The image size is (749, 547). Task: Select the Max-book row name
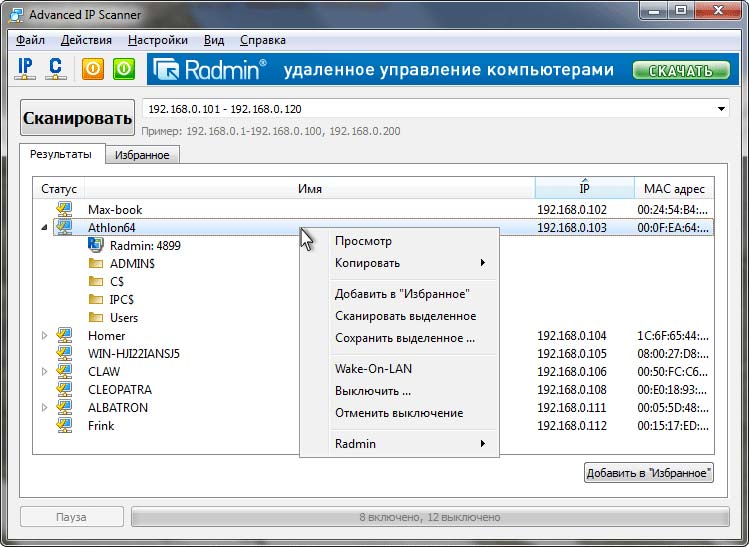(x=115, y=210)
